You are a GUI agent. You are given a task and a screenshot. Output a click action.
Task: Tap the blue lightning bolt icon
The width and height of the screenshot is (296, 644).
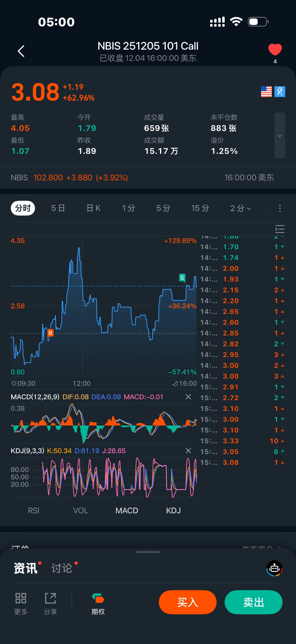pos(279,92)
